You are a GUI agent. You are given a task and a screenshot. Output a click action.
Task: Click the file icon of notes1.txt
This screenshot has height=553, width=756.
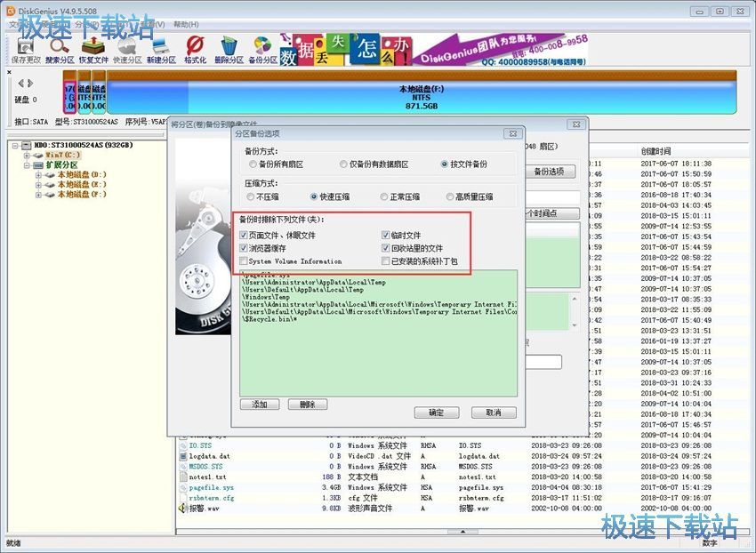(182, 477)
